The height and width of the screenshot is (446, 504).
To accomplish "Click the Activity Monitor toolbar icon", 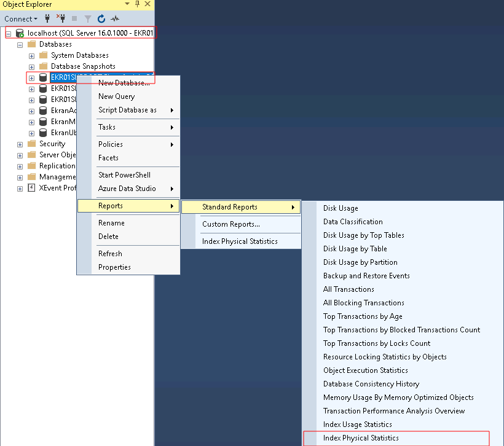I will pyautogui.click(x=114, y=19).
